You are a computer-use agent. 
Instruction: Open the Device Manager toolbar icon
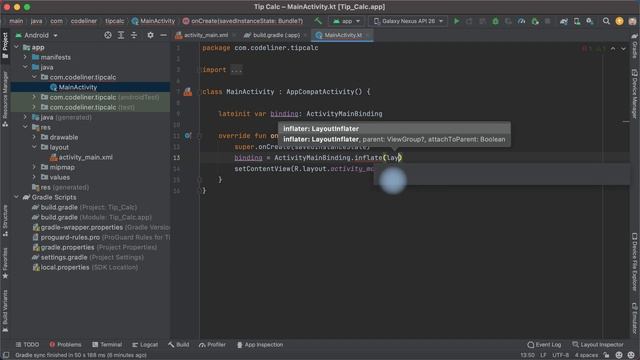click(577, 21)
